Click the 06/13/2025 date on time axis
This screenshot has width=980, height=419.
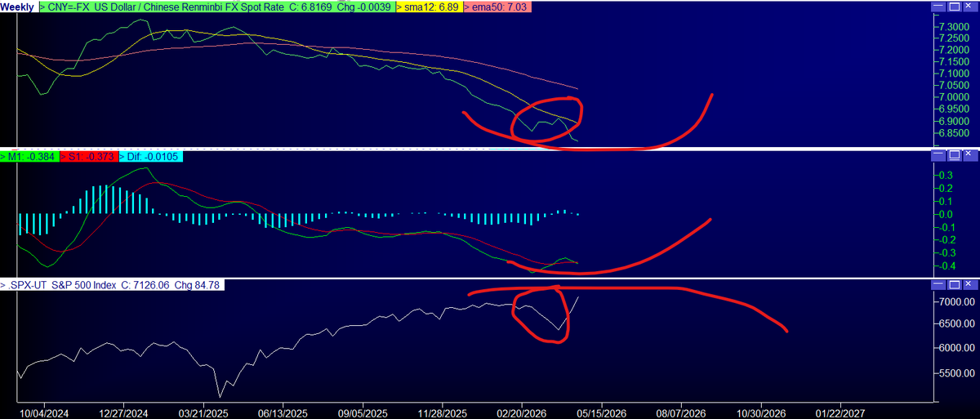283,412
